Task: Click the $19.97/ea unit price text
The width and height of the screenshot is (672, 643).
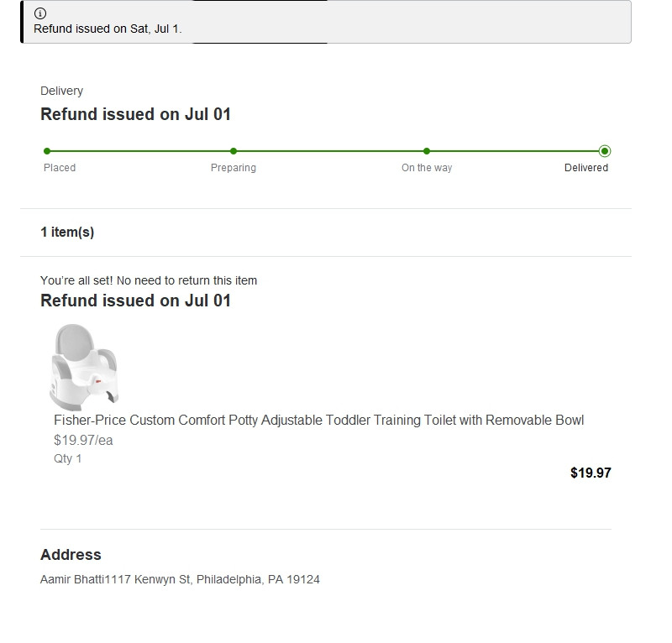Action: click(x=83, y=440)
